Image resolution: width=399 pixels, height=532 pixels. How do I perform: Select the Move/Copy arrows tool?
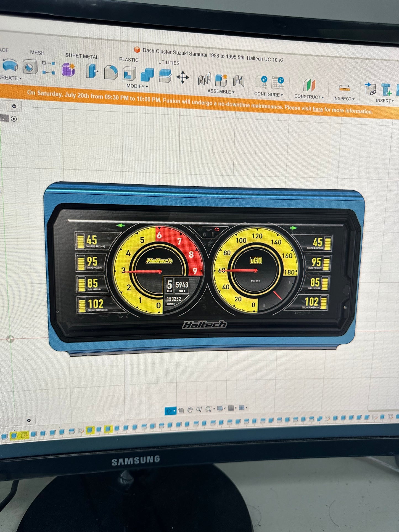click(x=183, y=77)
